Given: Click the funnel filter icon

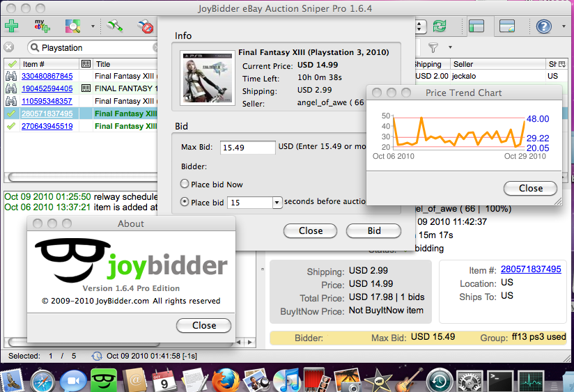Looking at the screenshot, I should point(433,47).
